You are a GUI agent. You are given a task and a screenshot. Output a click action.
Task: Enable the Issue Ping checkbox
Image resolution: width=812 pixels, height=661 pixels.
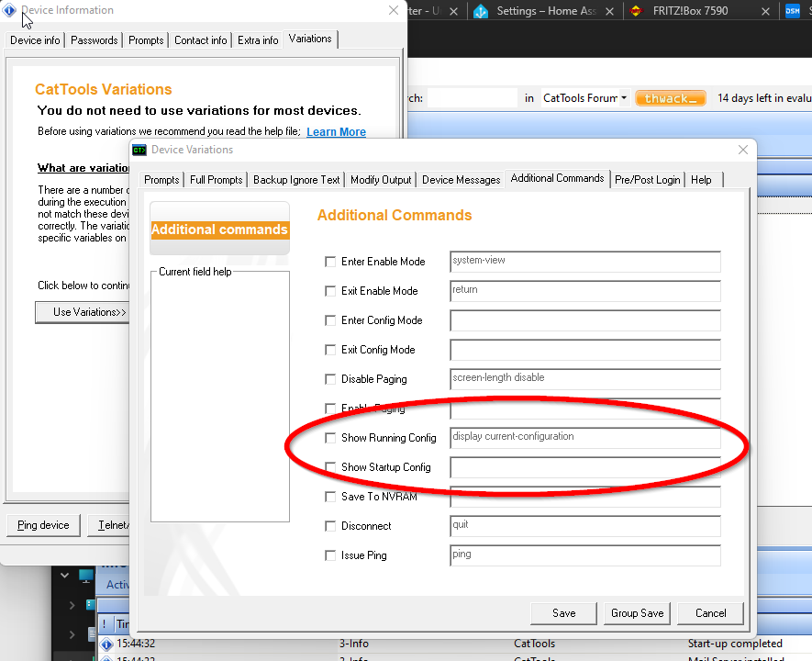[x=330, y=555]
